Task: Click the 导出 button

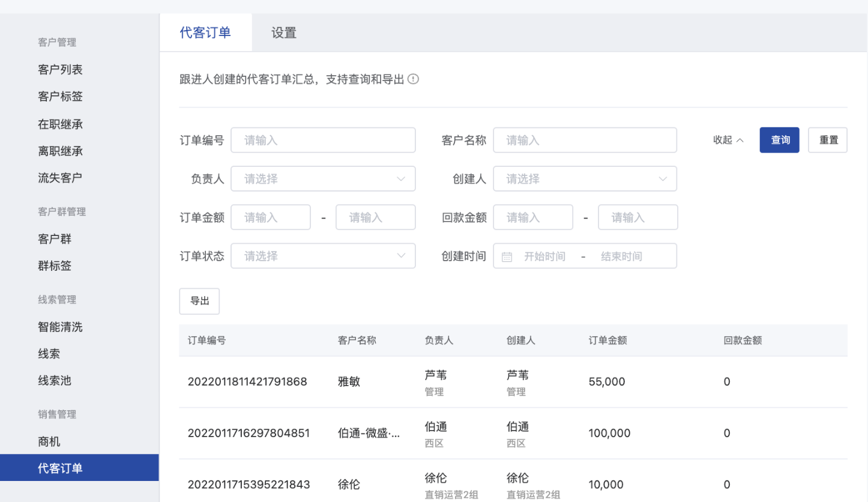Action: coord(199,301)
